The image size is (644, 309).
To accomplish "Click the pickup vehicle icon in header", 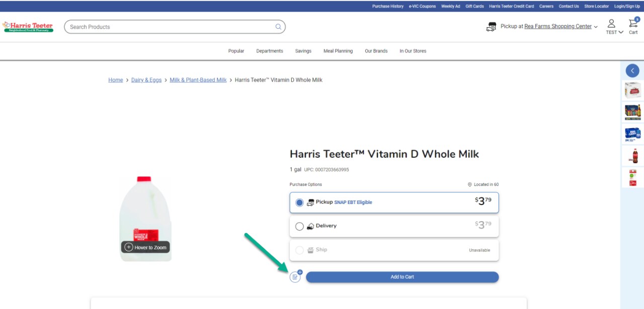I will tap(491, 27).
